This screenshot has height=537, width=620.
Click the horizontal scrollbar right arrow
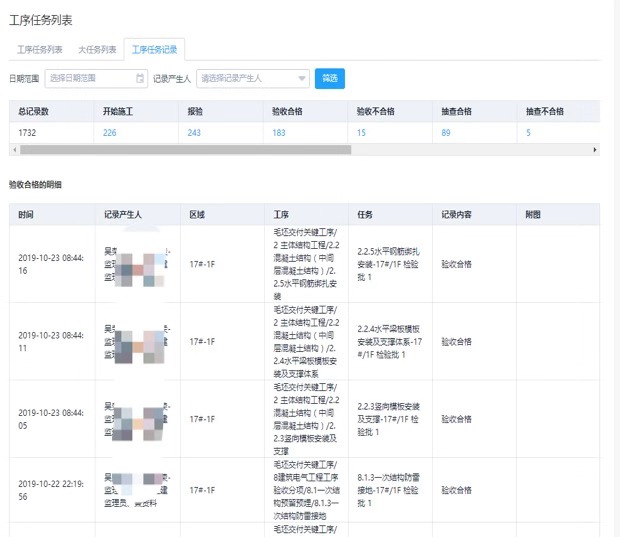click(x=595, y=149)
